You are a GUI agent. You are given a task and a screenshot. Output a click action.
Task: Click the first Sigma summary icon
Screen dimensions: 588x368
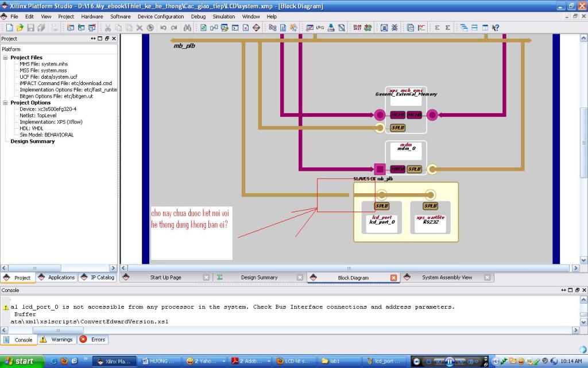[437, 28]
